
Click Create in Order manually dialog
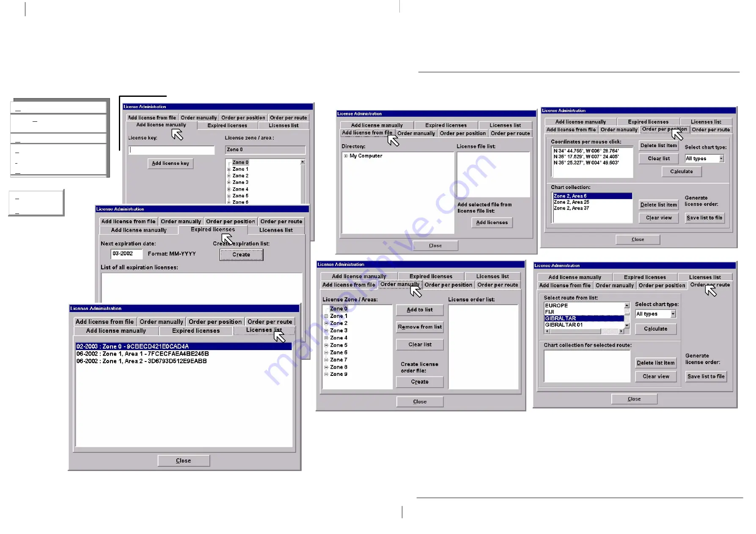[x=420, y=382]
